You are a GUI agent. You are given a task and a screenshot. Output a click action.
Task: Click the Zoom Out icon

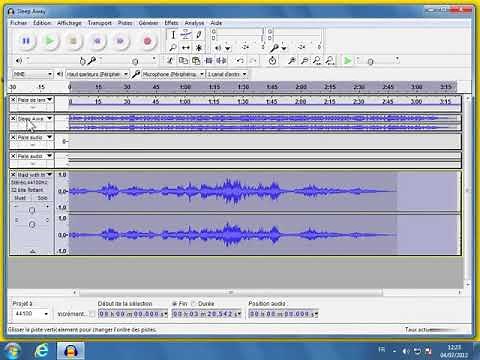tap(304, 61)
